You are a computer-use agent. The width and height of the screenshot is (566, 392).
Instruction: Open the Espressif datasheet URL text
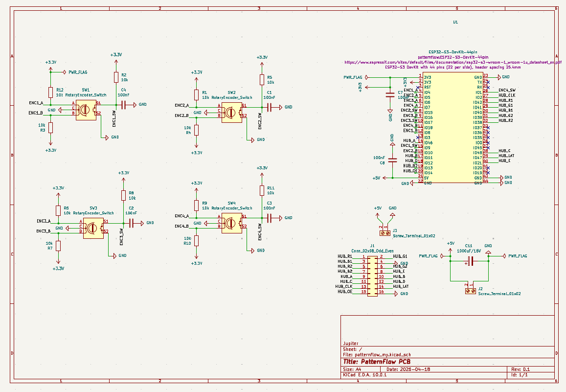(453, 63)
